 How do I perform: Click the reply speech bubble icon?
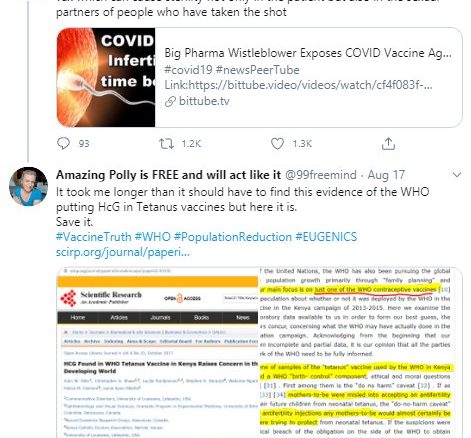(63, 144)
